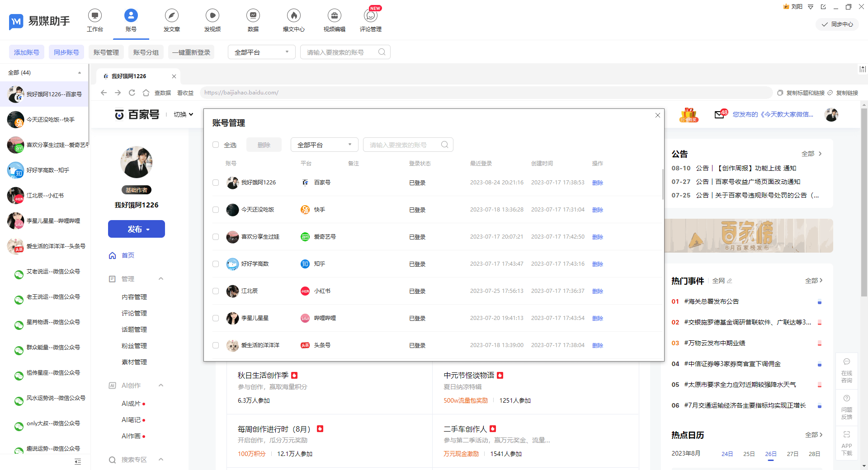Collapse the AI创作 sidebar section
Viewport: 868px width, 470px height.
pos(161,385)
